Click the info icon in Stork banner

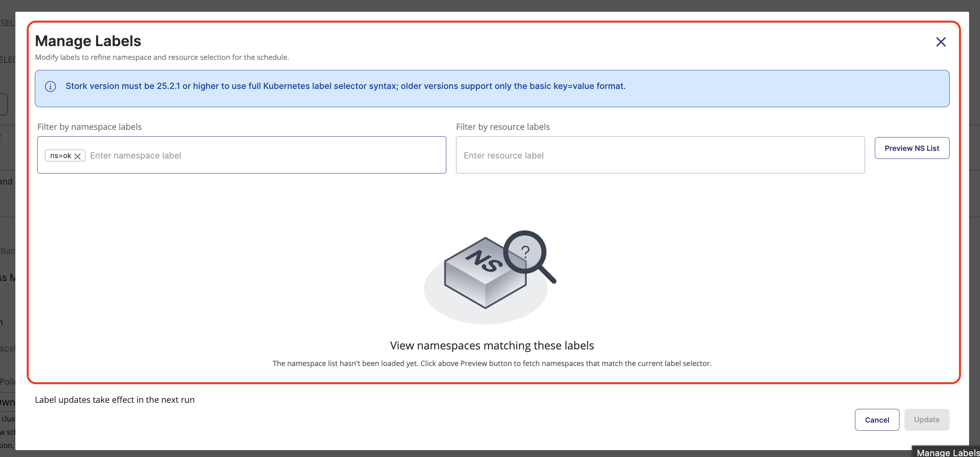coord(51,87)
